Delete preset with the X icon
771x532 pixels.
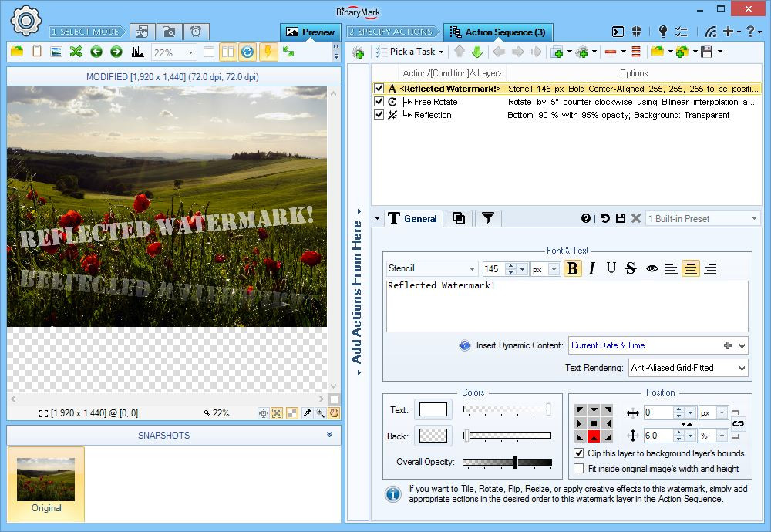(636, 218)
